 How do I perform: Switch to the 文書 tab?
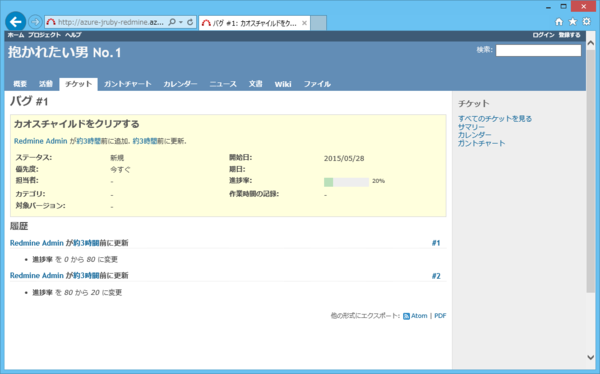click(x=256, y=84)
